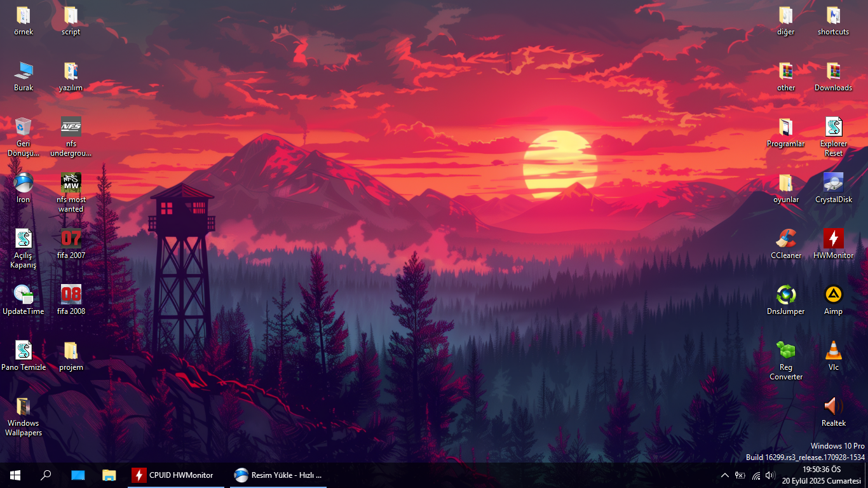Open File Explorer from the taskbar
Screen dimensions: 868x488
click(x=109, y=475)
